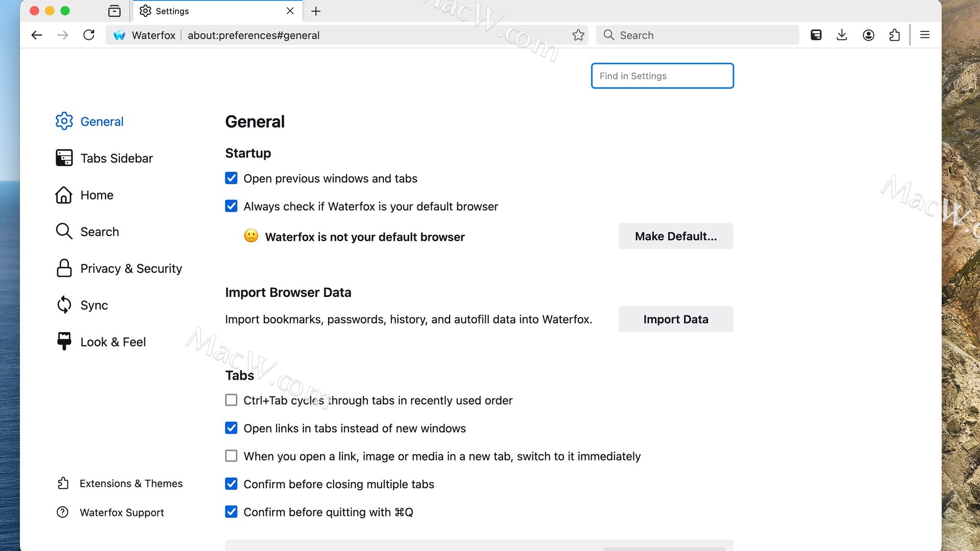Click the back navigation arrow
The width and height of the screenshot is (980, 551).
coord(37,35)
